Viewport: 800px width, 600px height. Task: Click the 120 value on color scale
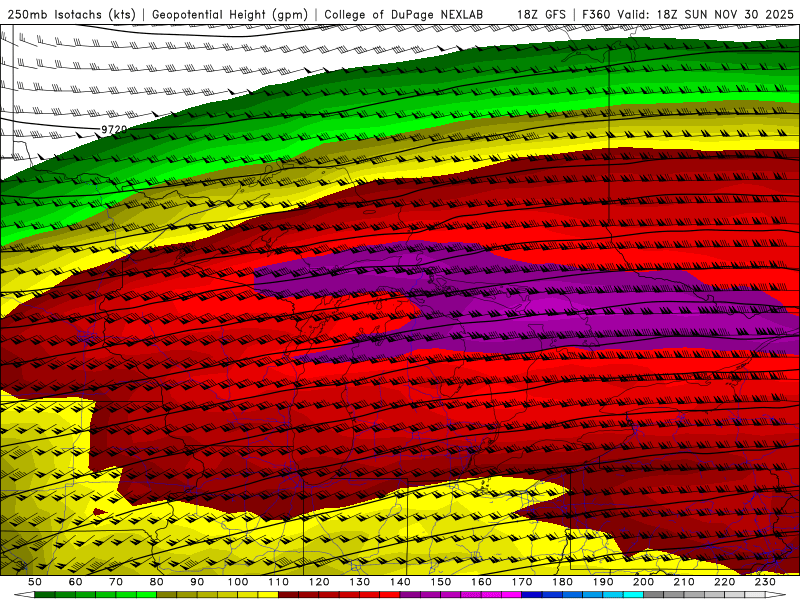[x=319, y=582]
